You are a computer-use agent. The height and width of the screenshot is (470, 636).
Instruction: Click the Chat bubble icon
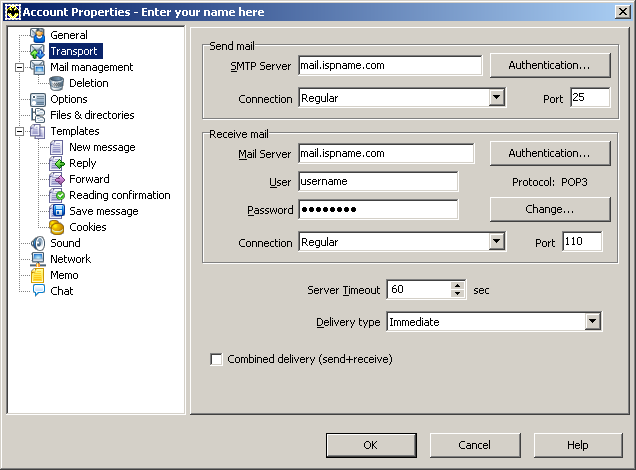38,291
